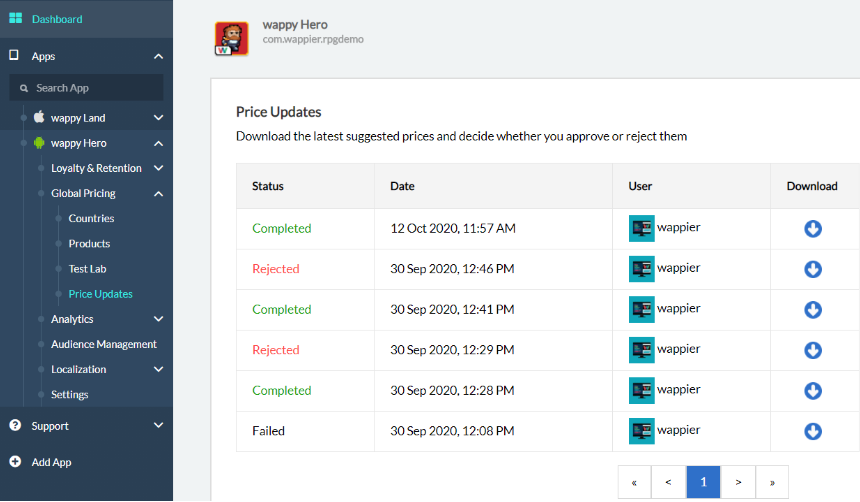The image size is (860, 502).
Task: Click the Search App field
Action: (x=86, y=88)
